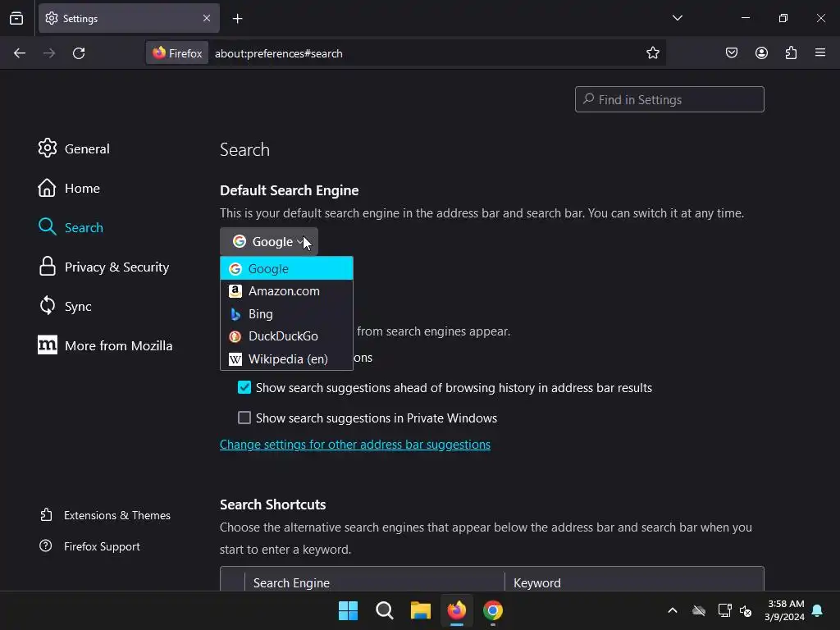Open the Extensions puzzle icon
The image size is (840, 630).
791,53
